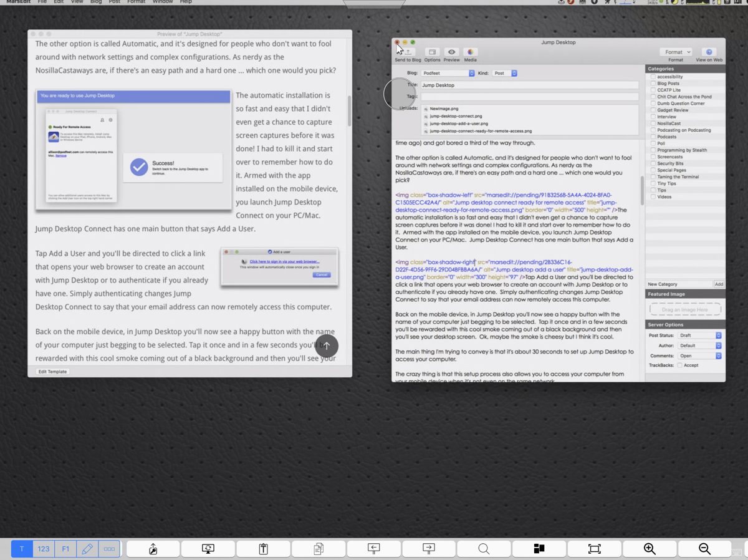This screenshot has width=748, height=560.
Task: Enable the Screencasts category checkbox
Action: point(653,157)
